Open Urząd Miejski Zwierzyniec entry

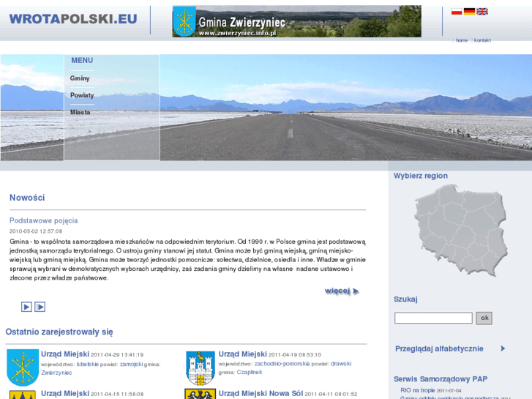coord(65,354)
